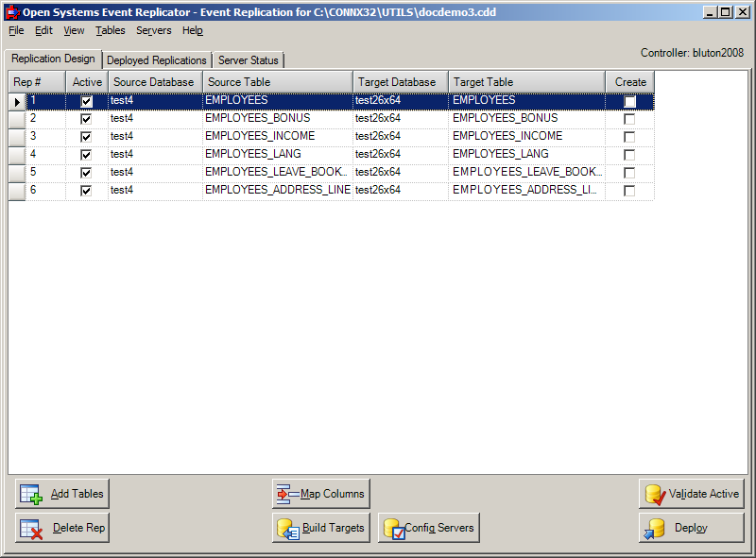Screen dimensions: 756x558
Task: Click the row selector arrow on Rep 1
Action: pyautogui.click(x=16, y=100)
